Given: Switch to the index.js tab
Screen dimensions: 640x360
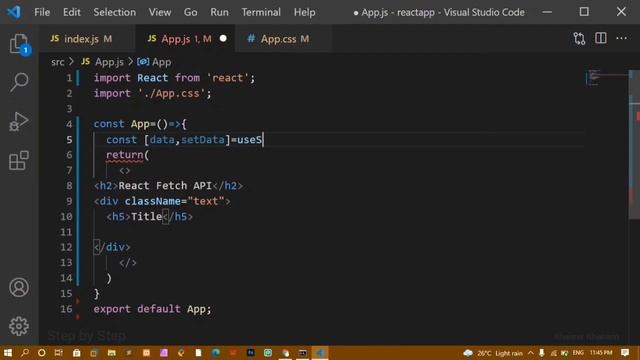Looking at the screenshot, I should click(x=87, y=39).
